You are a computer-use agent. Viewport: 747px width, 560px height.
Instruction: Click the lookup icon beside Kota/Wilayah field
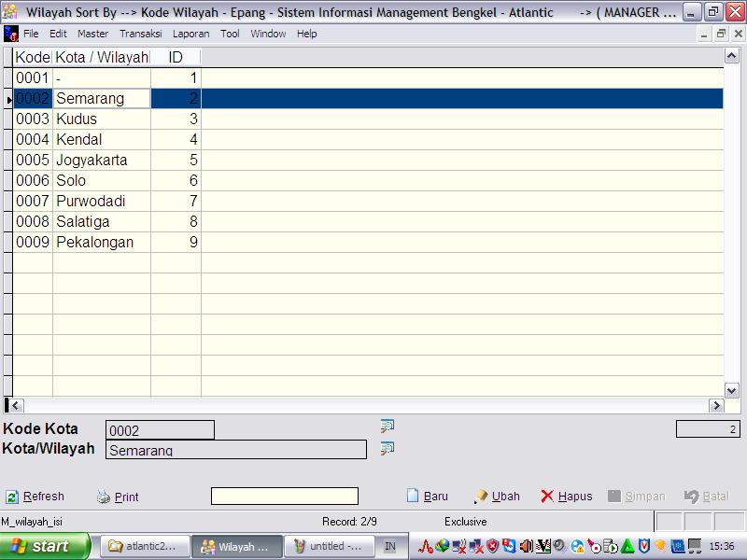(388, 449)
